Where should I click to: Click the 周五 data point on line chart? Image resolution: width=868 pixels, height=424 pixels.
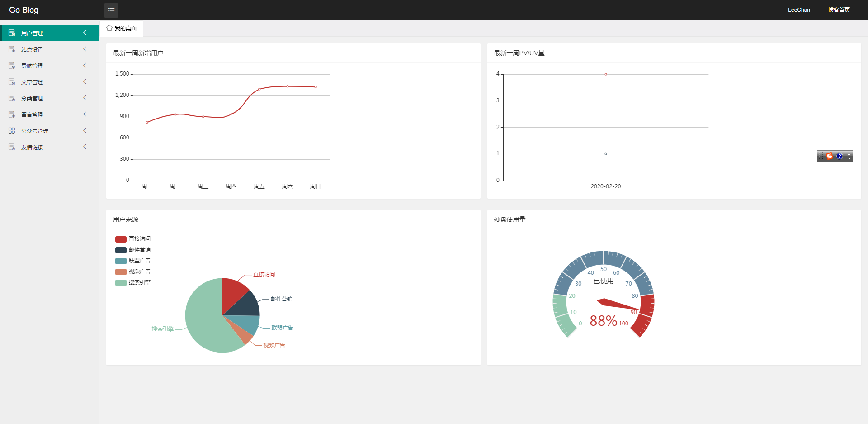pos(259,89)
